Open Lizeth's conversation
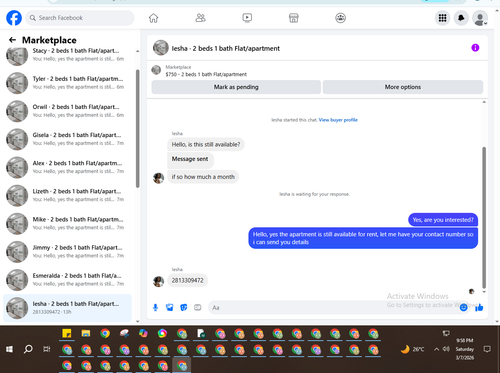 [67, 195]
